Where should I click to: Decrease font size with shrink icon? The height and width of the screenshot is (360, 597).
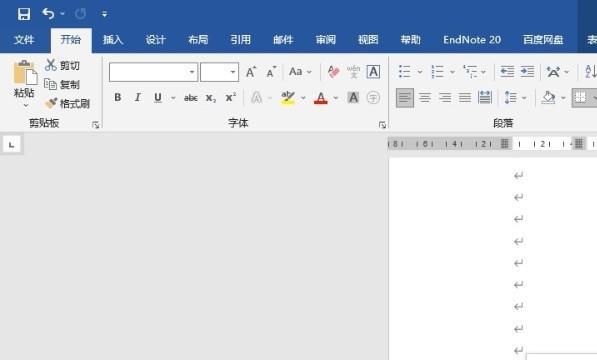pyautogui.click(x=271, y=72)
